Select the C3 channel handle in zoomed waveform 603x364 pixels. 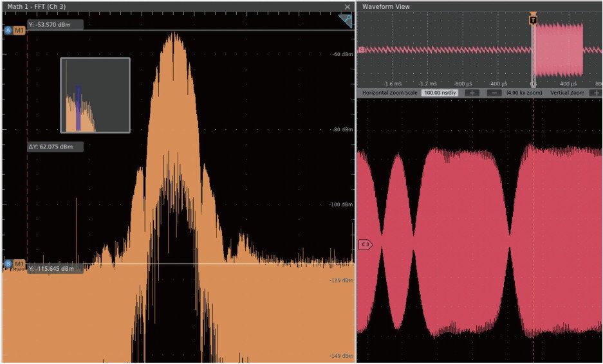[366, 244]
